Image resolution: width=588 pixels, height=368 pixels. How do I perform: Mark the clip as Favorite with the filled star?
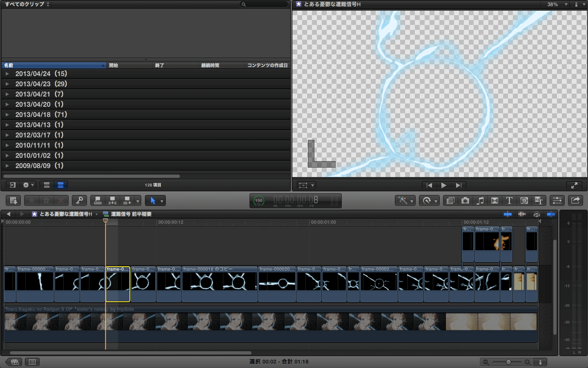pos(31,200)
